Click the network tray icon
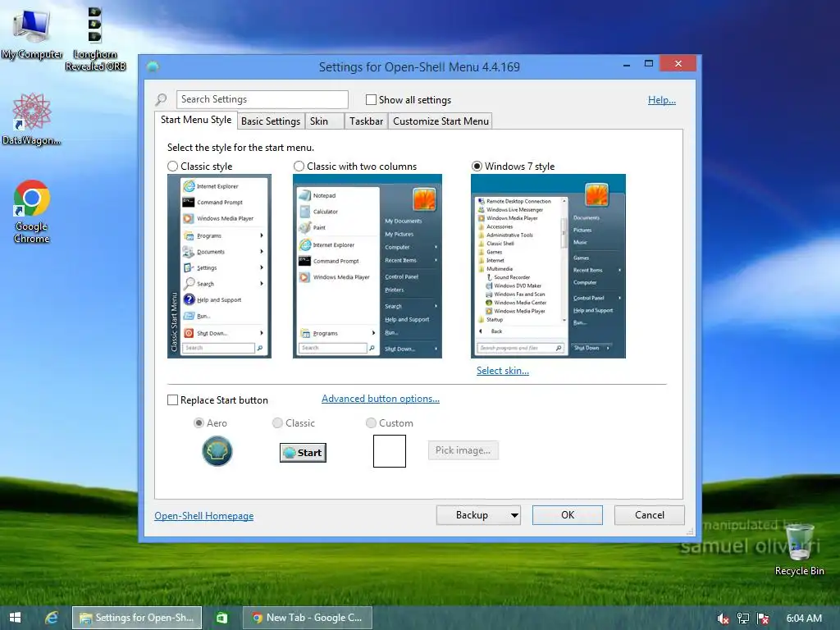This screenshot has height=630, width=840. [743, 619]
